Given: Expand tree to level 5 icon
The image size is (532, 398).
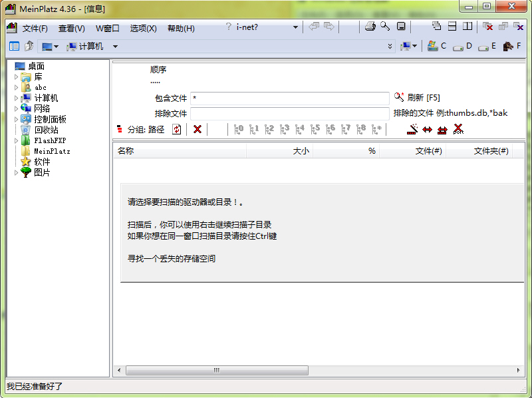Looking at the screenshot, I should [315, 129].
